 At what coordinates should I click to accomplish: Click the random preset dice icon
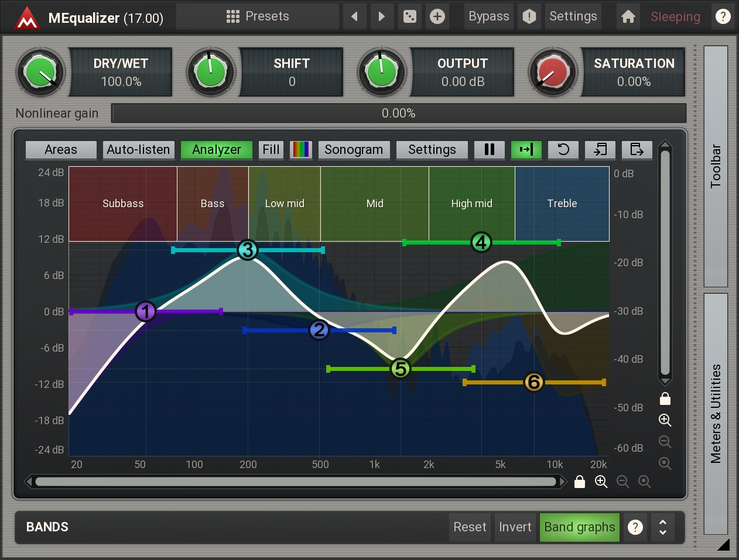pos(410,16)
